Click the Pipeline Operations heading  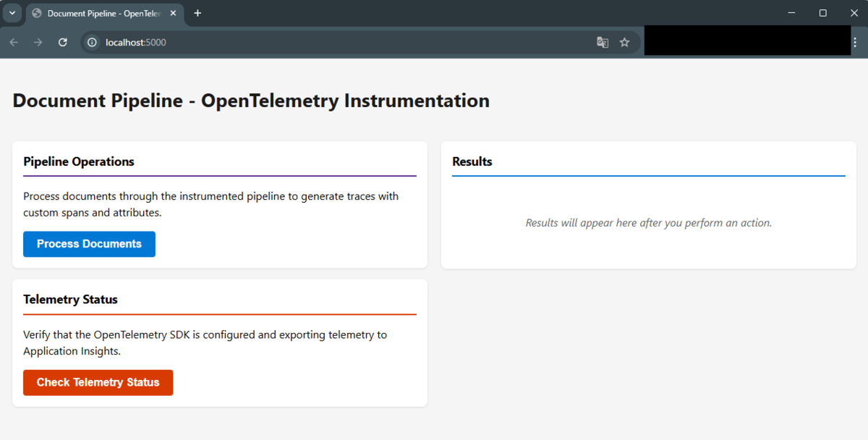click(x=79, y=161)
